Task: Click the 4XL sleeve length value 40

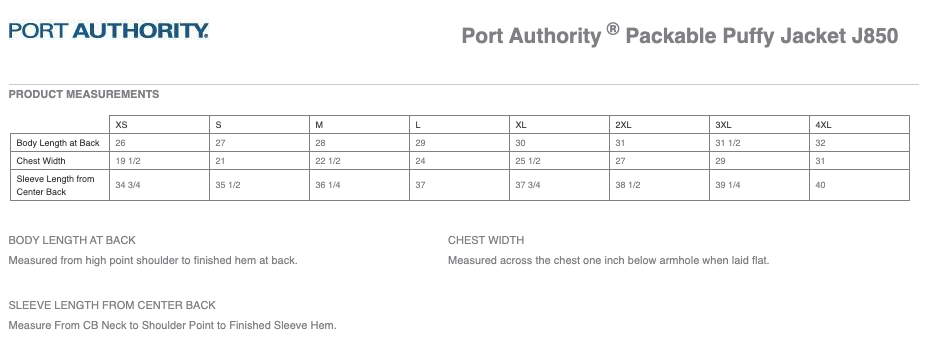Action: pyautogui.click(x=859, y=185)
